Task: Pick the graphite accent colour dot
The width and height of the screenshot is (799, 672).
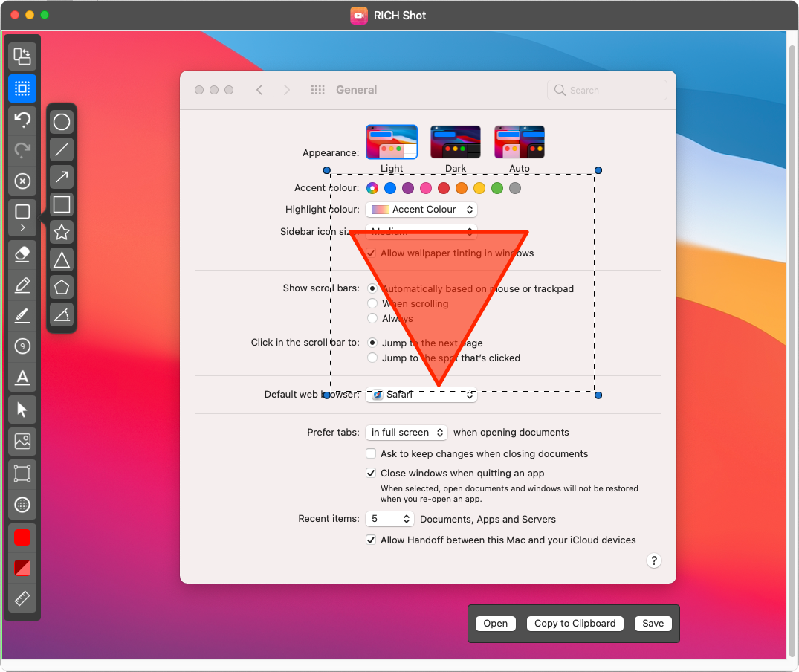Action: click(515, 188)
